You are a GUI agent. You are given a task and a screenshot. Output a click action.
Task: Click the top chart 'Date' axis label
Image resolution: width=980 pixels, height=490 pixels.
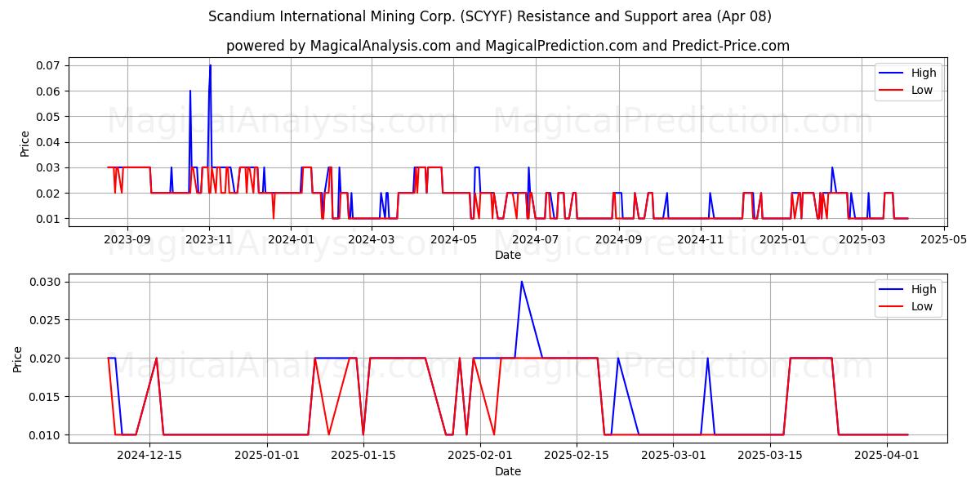[508, 255]
